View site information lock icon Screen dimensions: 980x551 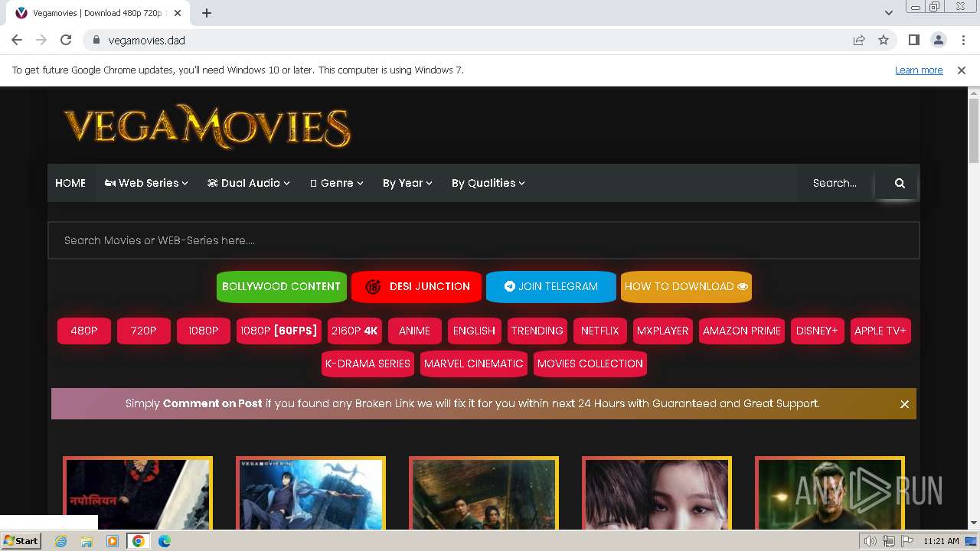(96, 40)
